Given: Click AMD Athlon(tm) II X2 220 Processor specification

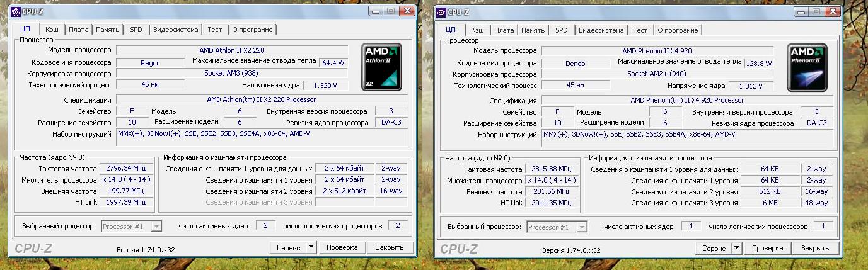Looking at the screenshot, I should tap(262, 99).
